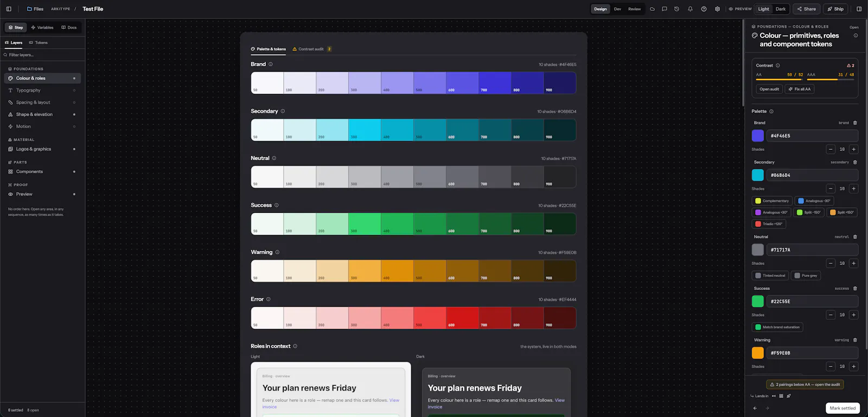
Task: Click the Share button
Action: coord(806,9)
